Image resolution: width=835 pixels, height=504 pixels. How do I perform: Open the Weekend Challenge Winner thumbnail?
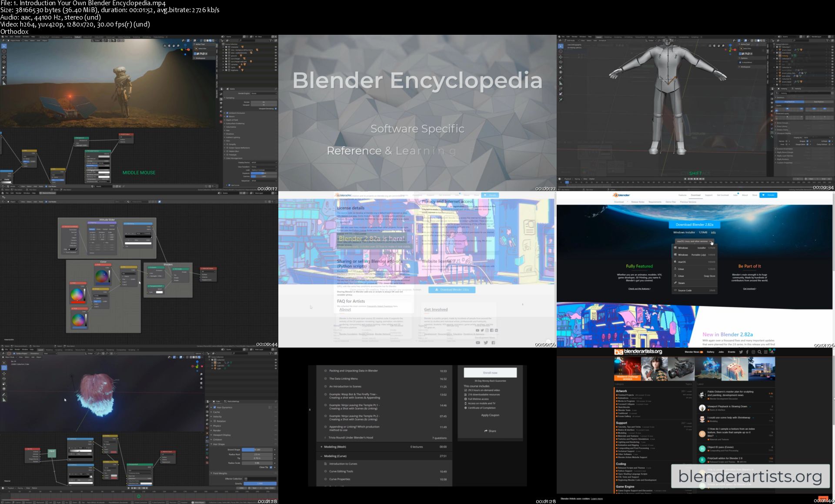pyautogui.click(x=628, y=368)
